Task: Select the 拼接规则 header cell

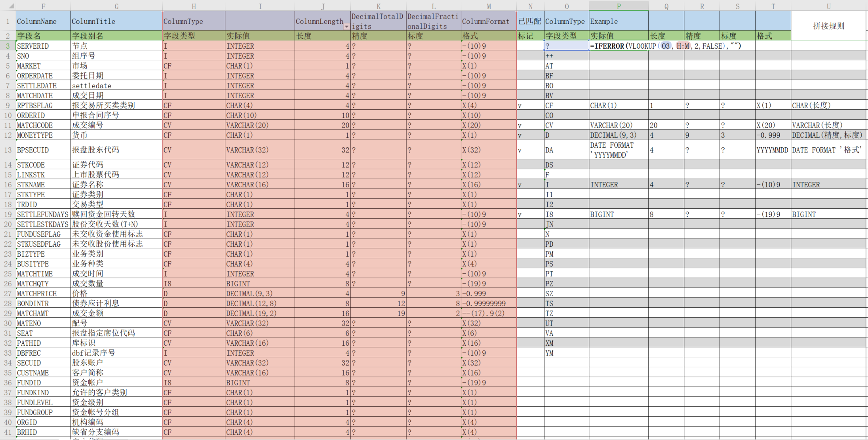Action: pyautogui.click(x=828, y=26)
